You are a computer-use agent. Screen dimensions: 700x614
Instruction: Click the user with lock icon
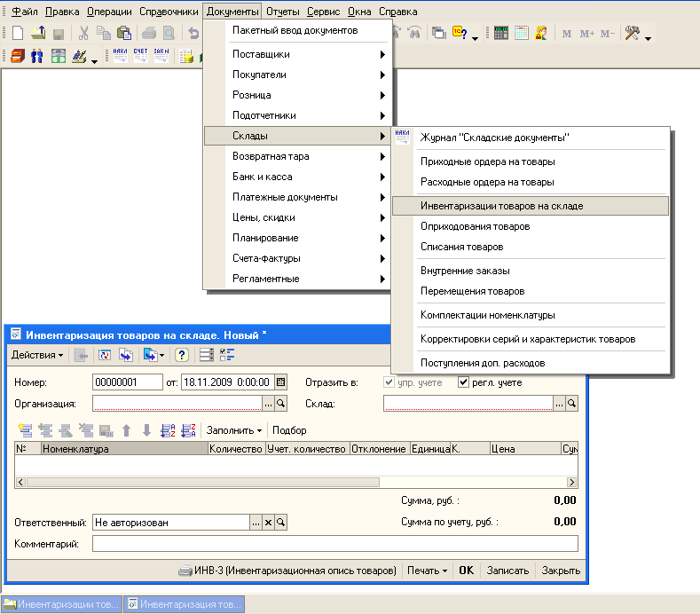pyautogui.click(x=541, y=33)
